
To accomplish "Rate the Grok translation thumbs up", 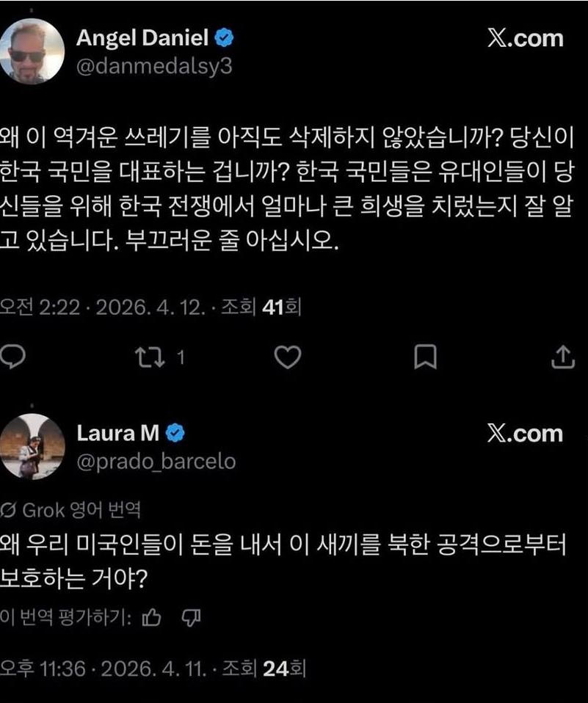I will pos(151,619).
